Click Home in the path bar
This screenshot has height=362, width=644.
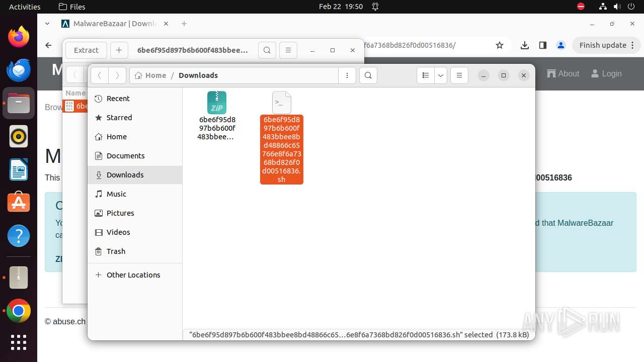tap(150, 75)
